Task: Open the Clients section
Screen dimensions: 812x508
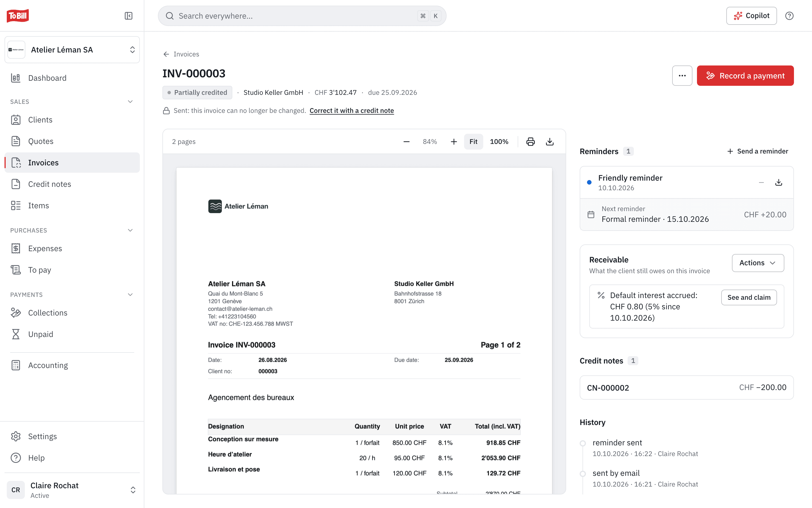Action: click(x=72, y=120)
